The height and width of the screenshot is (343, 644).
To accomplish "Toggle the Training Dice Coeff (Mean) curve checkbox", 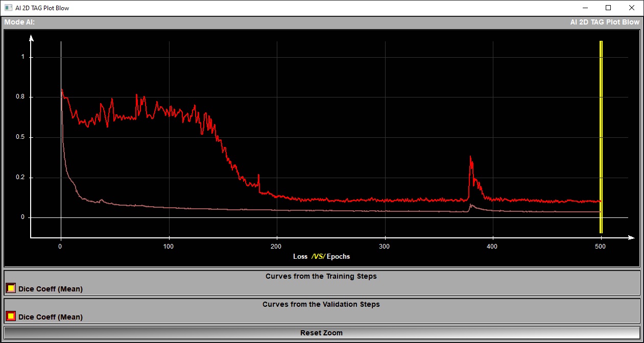I will pos(10,288).
